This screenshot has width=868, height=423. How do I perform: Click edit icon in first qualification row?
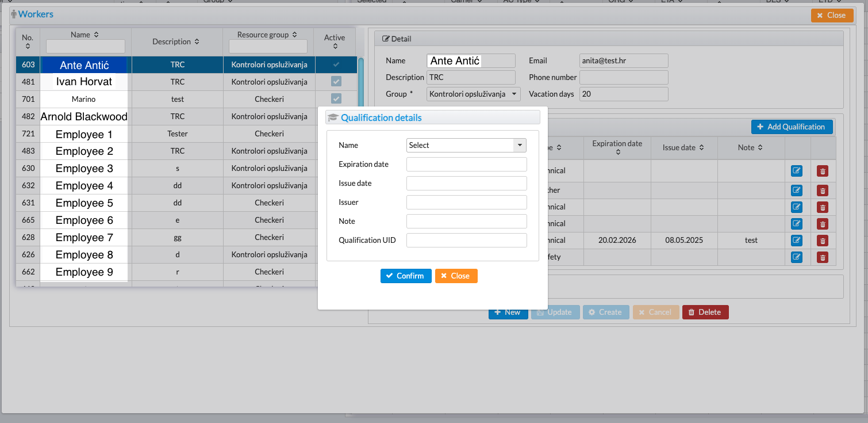tap(796, 171)
